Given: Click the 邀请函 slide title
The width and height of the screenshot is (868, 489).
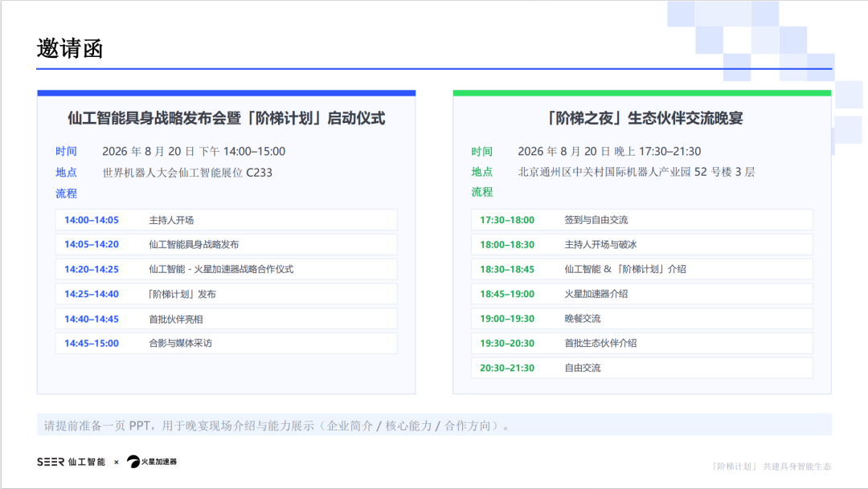Looking at the screenshot, I should pyautogui.click(x=70, y=49).
